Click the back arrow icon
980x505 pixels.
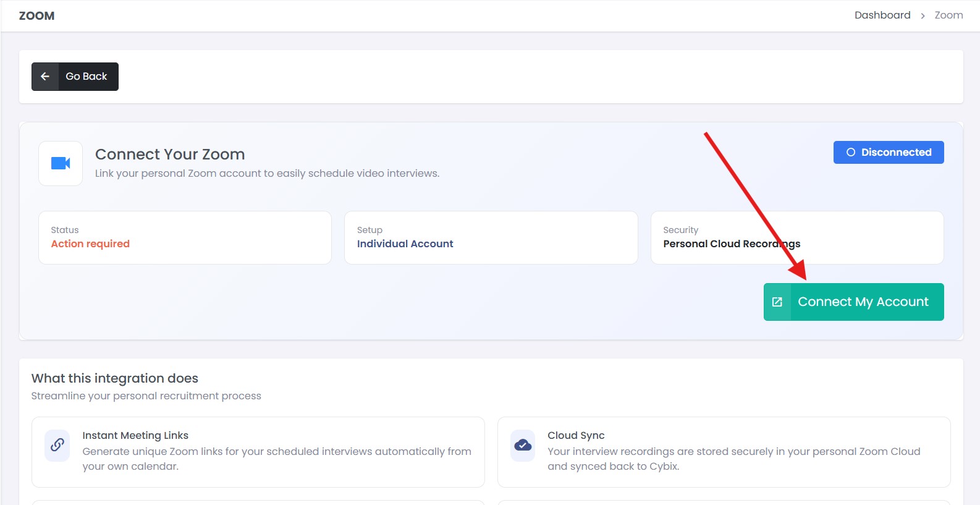[45, 77]
